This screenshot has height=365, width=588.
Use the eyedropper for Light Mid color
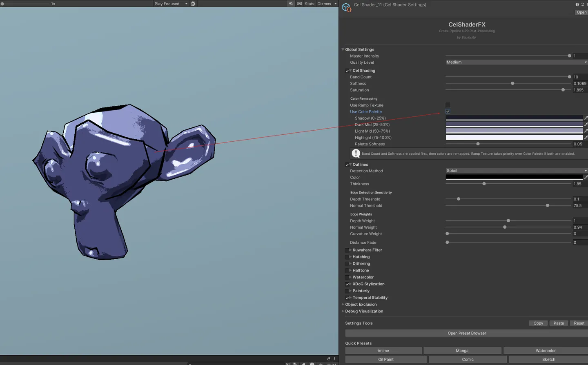[x=586, y=131]
